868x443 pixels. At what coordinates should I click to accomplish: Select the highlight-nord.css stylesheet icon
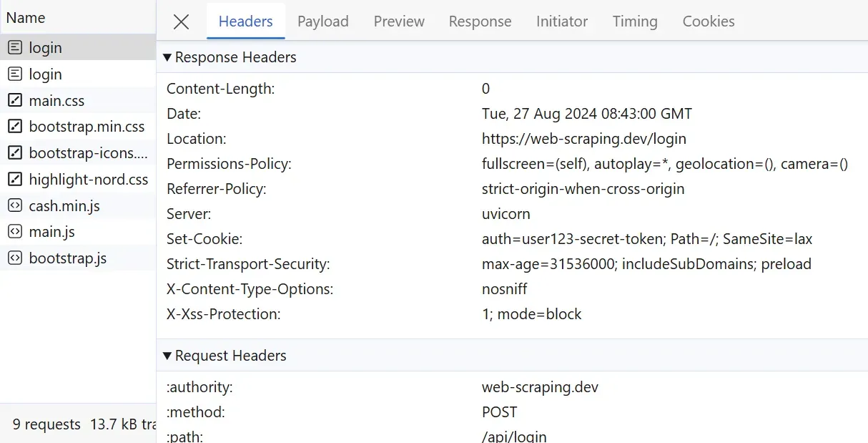tap(16, 179)
